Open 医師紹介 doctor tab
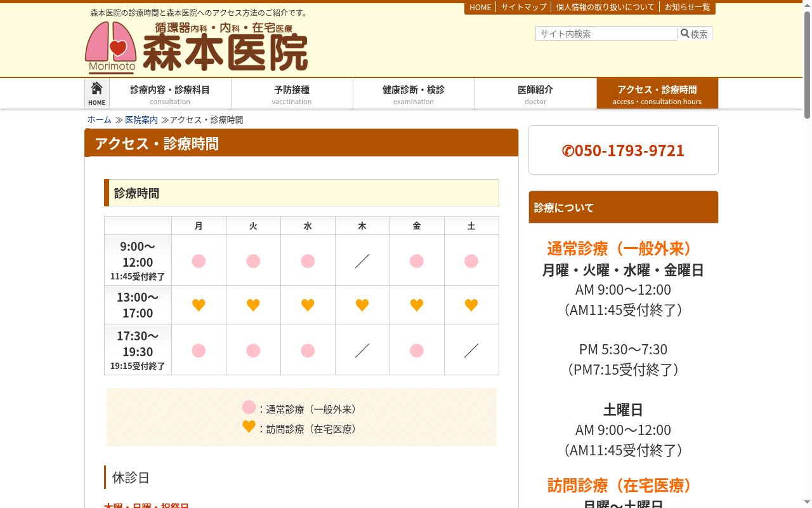 (535, 93)
